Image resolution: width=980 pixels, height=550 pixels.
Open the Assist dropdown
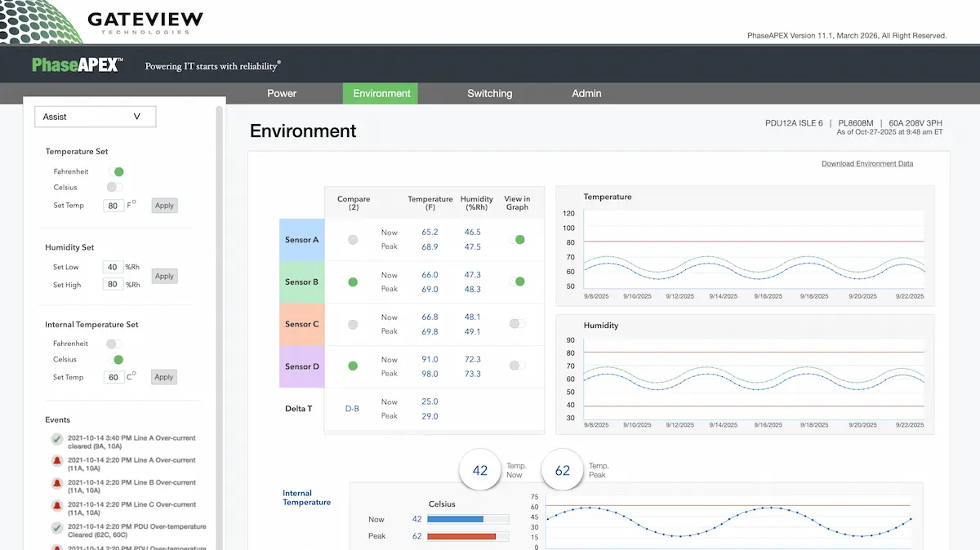tap(95, 117)
